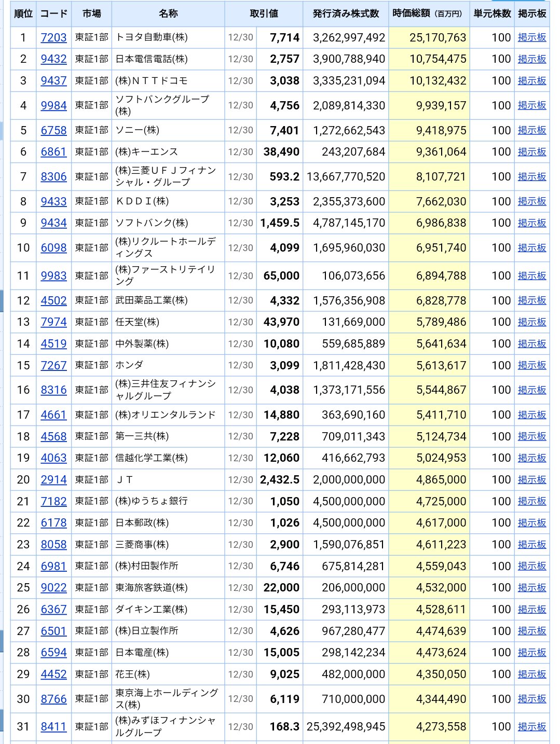Open stock code 9434 link
This screenshot has height=744, width=560.
pos(54,223)
